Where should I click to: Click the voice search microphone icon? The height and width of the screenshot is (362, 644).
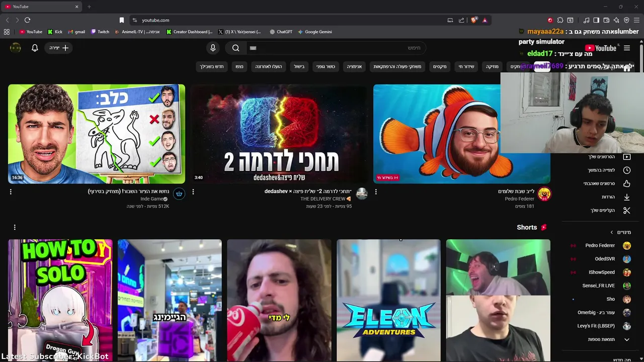(213, 48)
